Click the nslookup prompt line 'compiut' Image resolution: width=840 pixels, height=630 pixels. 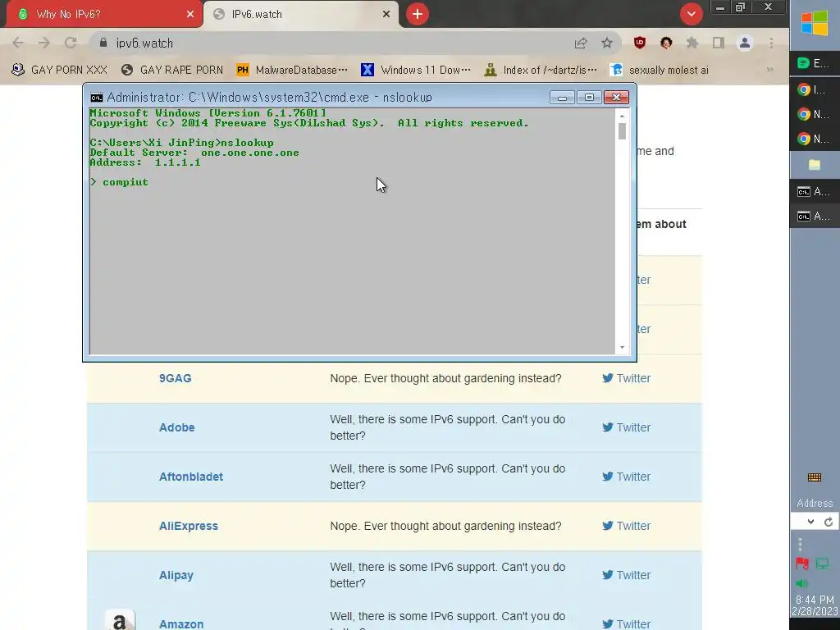(120, 182)
